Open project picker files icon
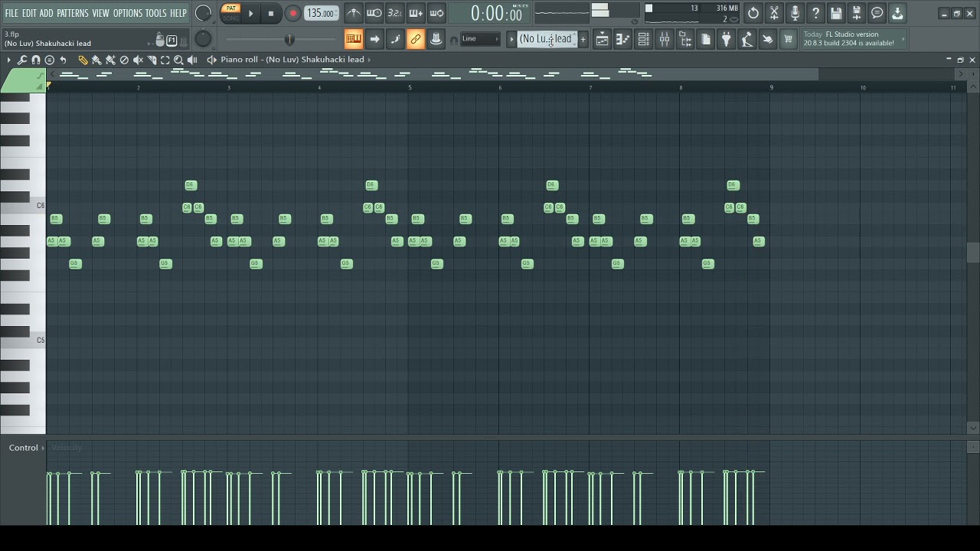This screenshot has width=980, height=551. point(706,39)
